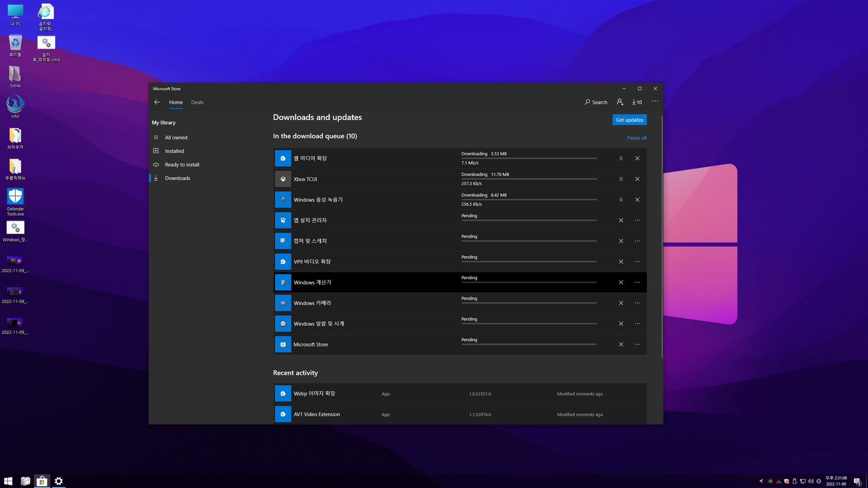Click the Store window vertical scrollbar

pyautogui.click(x=662, y=237)
